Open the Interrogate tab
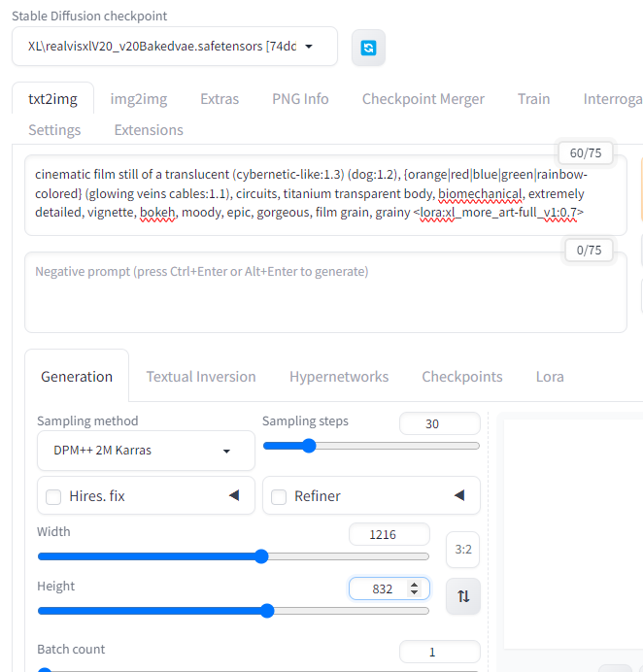The width and height of the screenshot is (643, 672). tap(613, 99)
